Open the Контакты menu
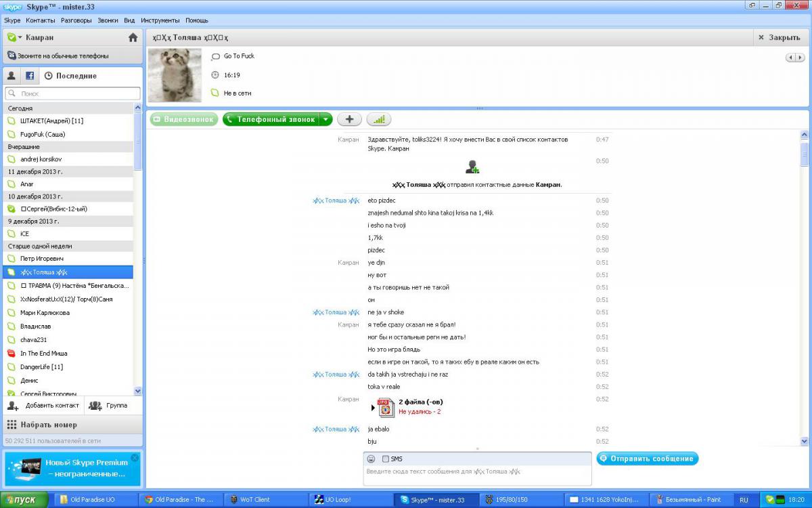Image resolution: width=812 pixels, height=508 pixels. [x=41, y=20]
